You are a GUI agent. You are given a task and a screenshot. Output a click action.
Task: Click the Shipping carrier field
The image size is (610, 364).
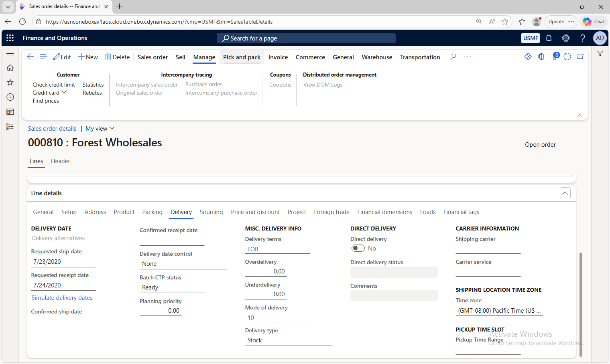pos(488,249)
